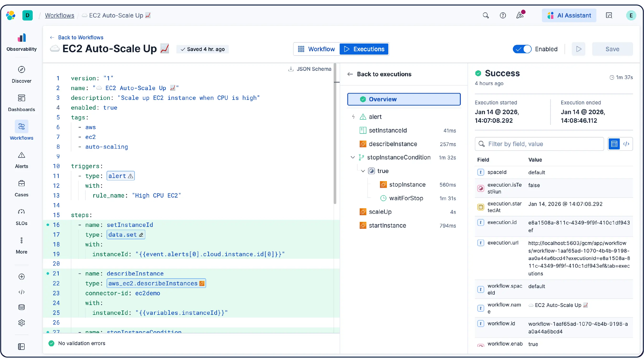This screenshot has height=362, width=644.
Task: Collapse the side navigation panel icon
Action: click(x=21, y=347)
